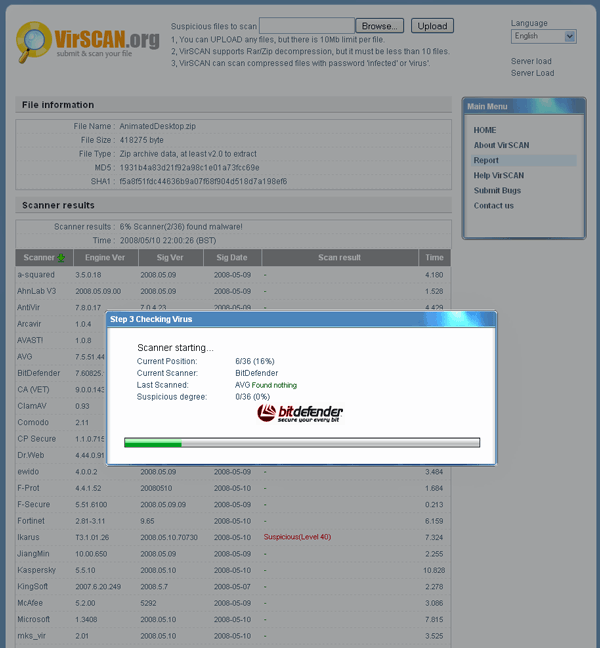Click the BitDefender logo in the dialog
600x648 pixels.
click(x=300, y=413)
